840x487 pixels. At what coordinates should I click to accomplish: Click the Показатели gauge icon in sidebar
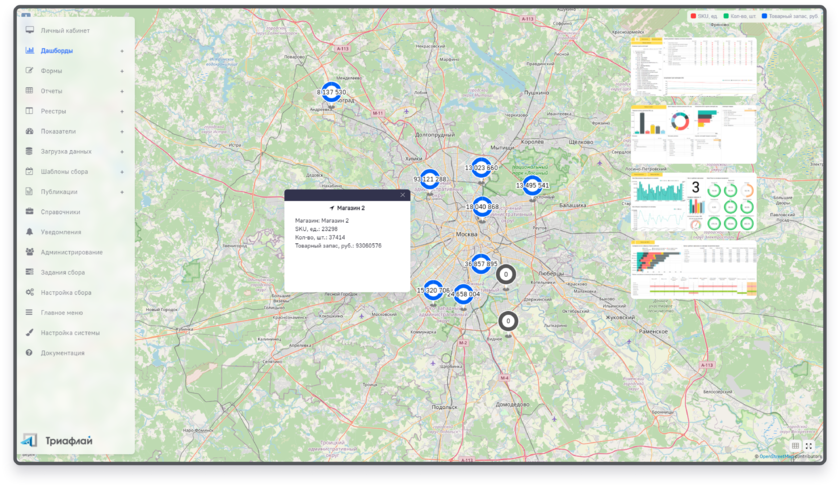[x=30, y=131]
